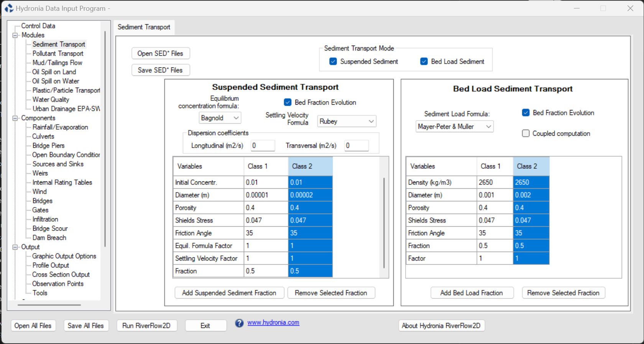Toggle Bed Fraction Evolution in Suspended Sediment panel
Screen dimensions: 644x344
[x=287, y=102]
